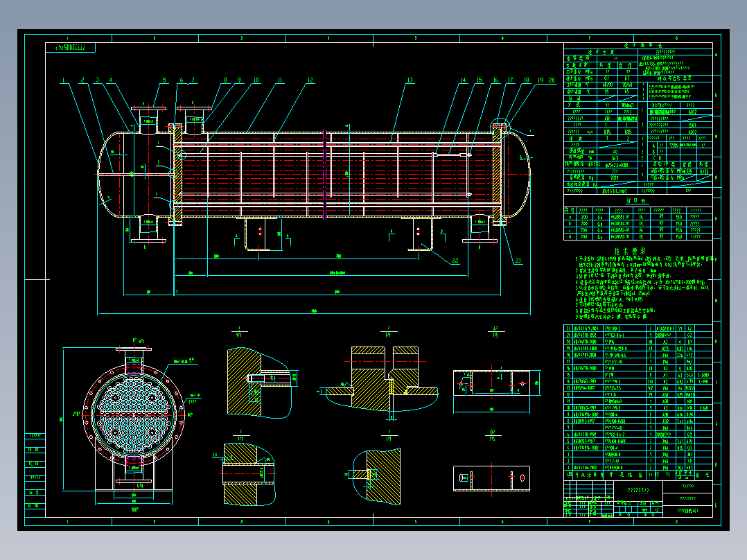Click part callout number 5

click(164, 80)
